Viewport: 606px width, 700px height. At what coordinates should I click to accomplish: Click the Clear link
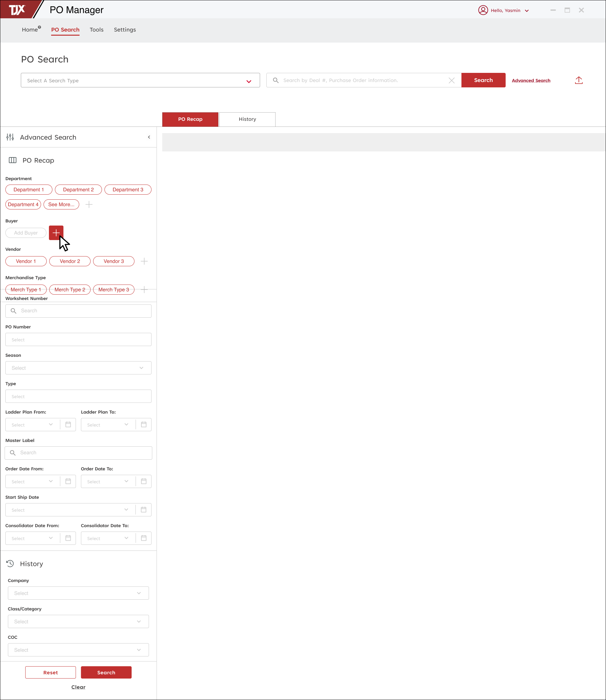(79, 687)
